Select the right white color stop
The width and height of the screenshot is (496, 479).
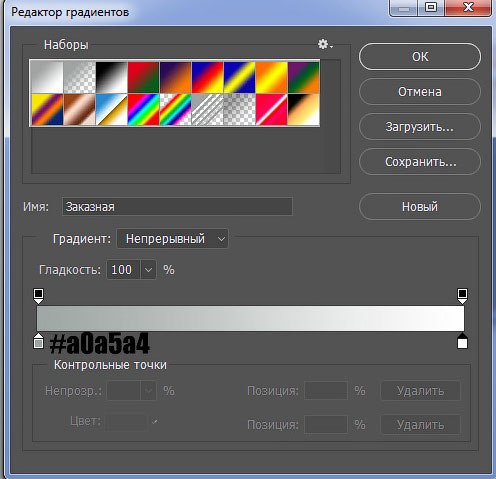coord(462,341)
